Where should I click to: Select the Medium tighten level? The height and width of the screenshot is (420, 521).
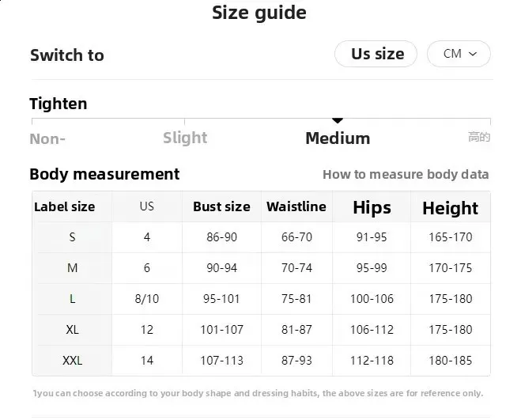pos(338,138)
